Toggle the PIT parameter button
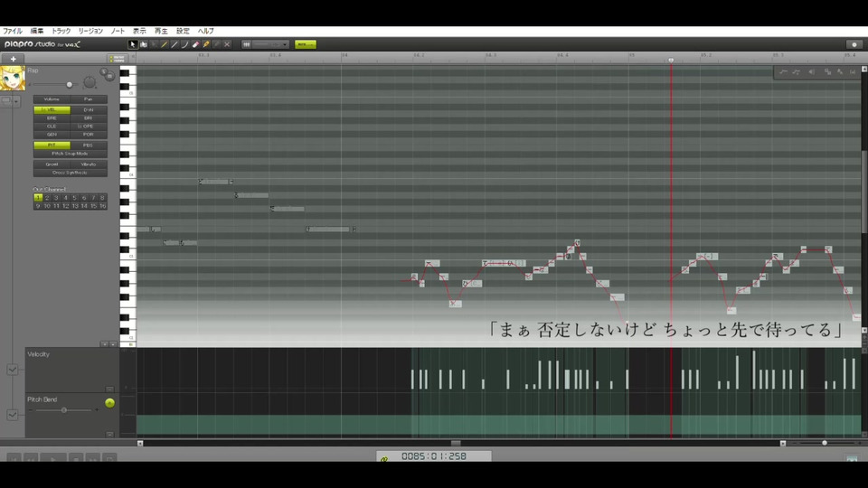This screenshot has height=488, width=868. click(52, 145)
